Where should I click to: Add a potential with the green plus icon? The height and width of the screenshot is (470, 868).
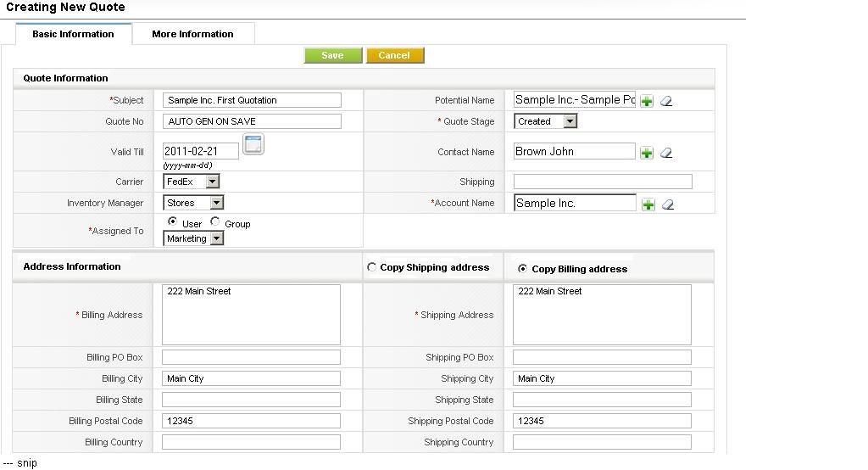tap(647, 101)
